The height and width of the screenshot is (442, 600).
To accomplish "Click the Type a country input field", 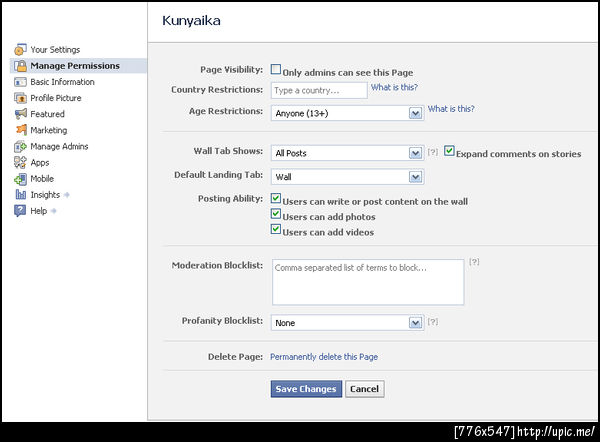I will tap(319, 90).
